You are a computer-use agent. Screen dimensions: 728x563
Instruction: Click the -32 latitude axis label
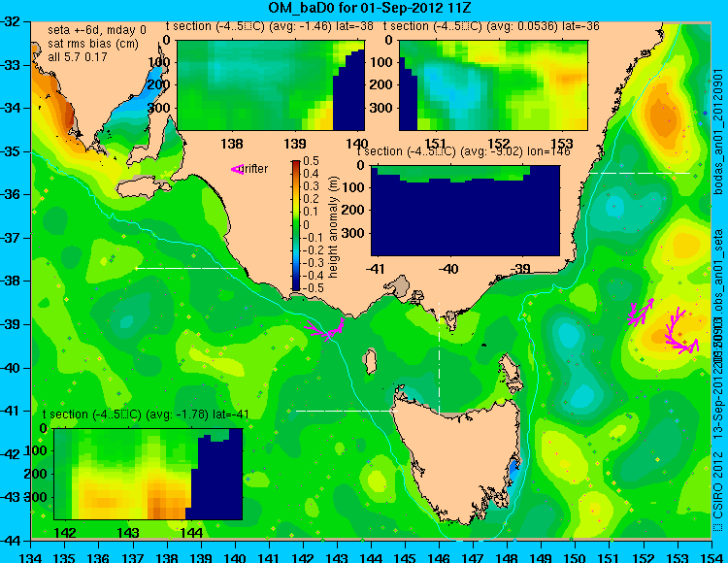point(11,21)
